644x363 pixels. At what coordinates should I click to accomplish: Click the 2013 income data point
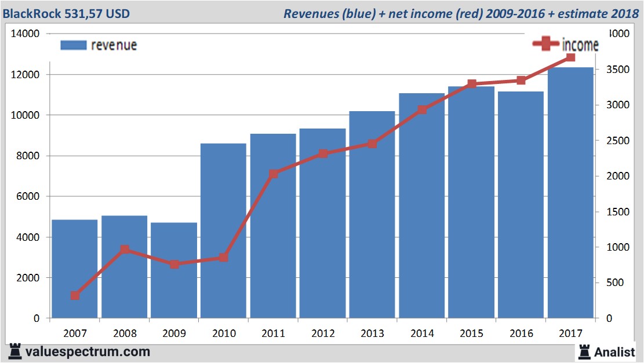coord(372,144)
